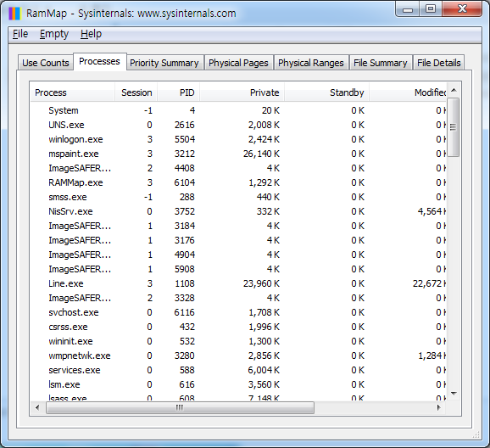490x448 pixels.
Task: Click the horizontal scrollbar right arrow
Action: pyautogui.click(x=439, y=407)
